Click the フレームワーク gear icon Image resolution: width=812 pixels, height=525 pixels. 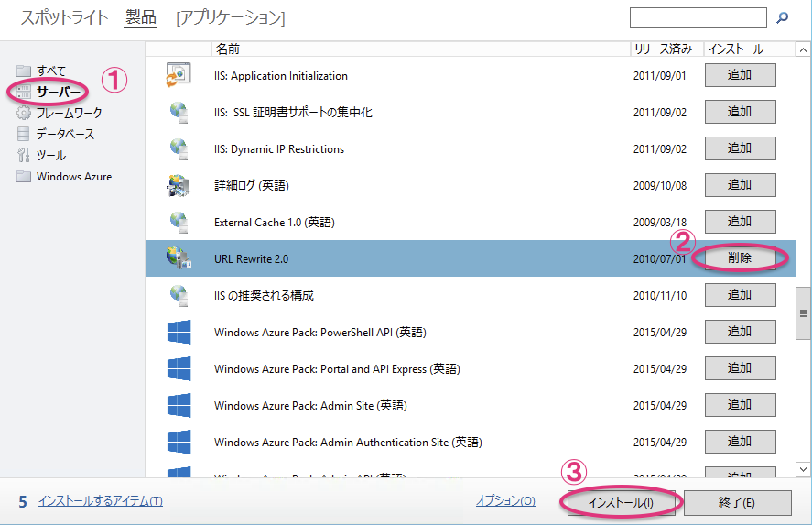(23, 113)
